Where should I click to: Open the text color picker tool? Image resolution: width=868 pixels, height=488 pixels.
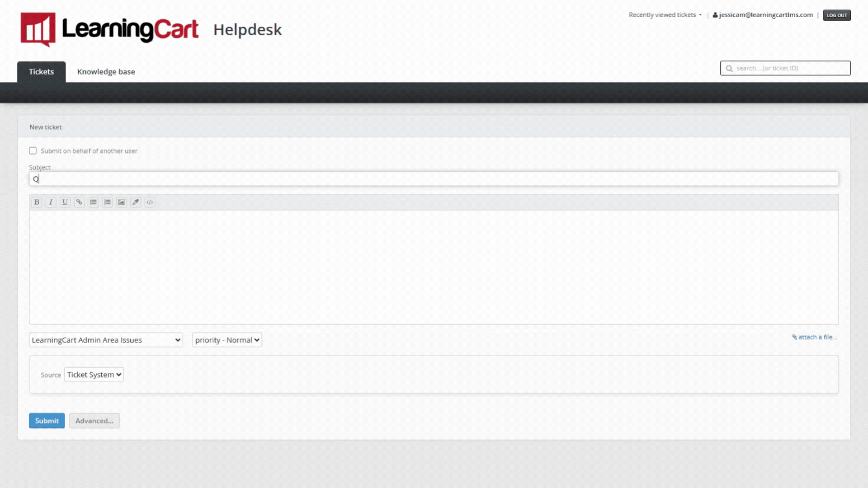coord(136,202)
